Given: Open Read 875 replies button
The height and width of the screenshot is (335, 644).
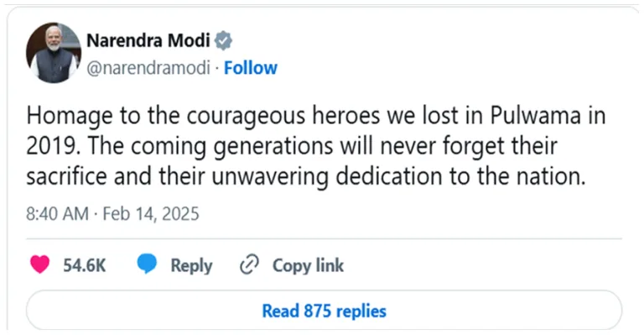Looking at the screenshot, I should click(x=324, y=311).
